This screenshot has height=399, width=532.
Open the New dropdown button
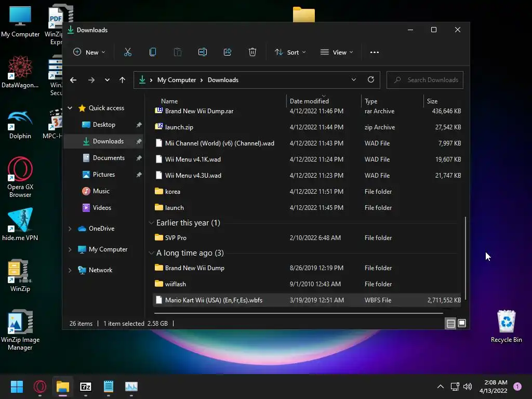89,52
